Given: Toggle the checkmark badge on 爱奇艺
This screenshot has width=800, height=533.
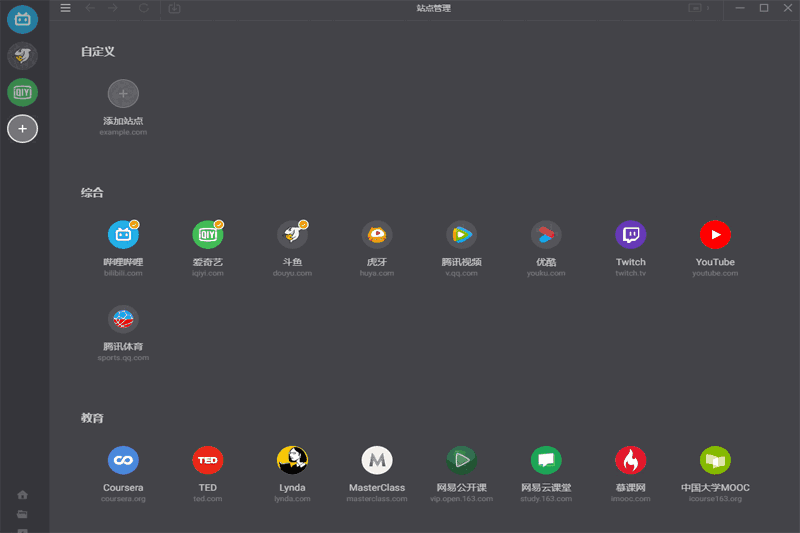Looking at the screenshot, I should tap(219, 224).
